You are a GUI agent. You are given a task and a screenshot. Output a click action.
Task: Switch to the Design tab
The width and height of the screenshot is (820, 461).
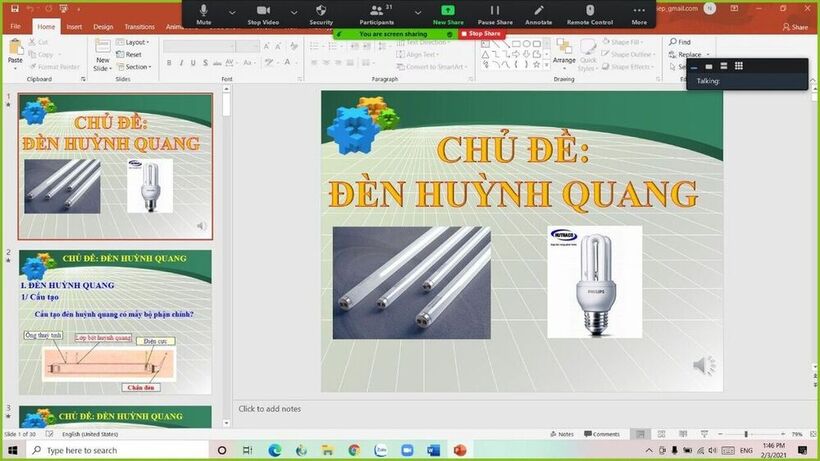tap(103, 27)
